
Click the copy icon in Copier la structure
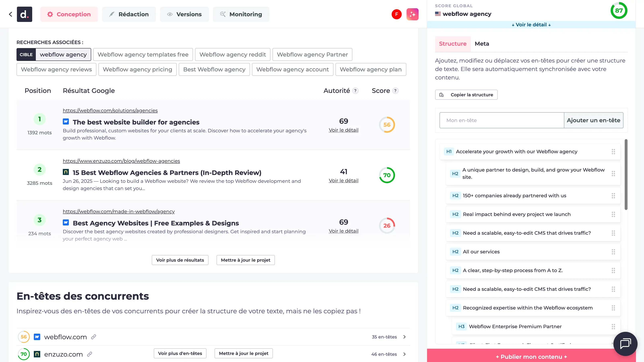[442, 95]
